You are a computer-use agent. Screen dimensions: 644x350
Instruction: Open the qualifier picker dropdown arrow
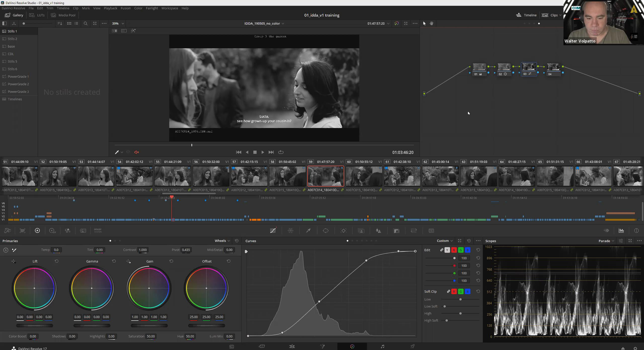(122, 152)
